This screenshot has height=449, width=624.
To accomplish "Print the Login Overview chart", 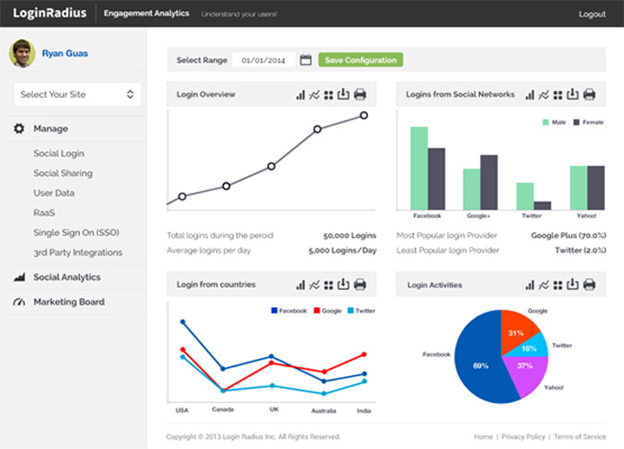I will [x=360, y=94].
